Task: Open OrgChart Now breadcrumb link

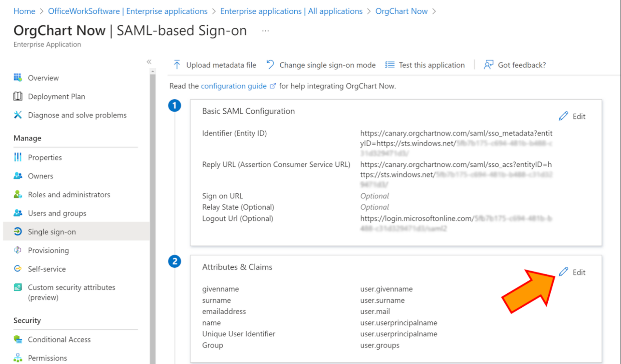Action: pyautogui.click(x=401, y=11)
